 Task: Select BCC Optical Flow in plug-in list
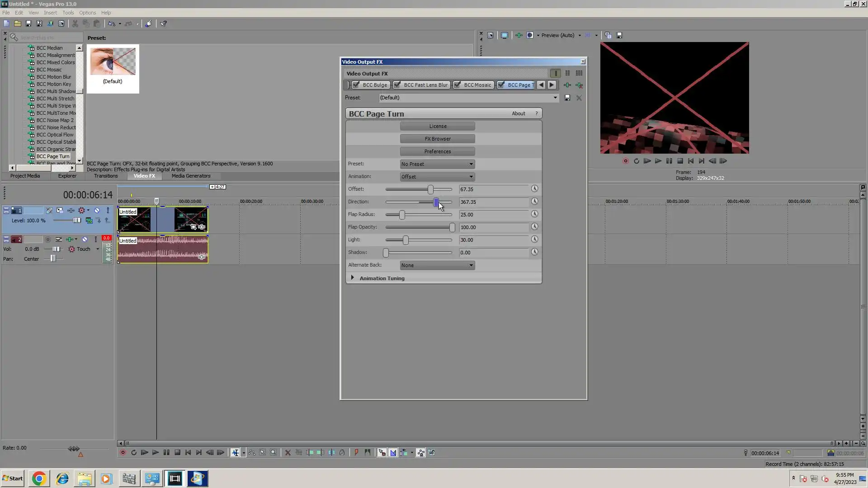point(55,135)
